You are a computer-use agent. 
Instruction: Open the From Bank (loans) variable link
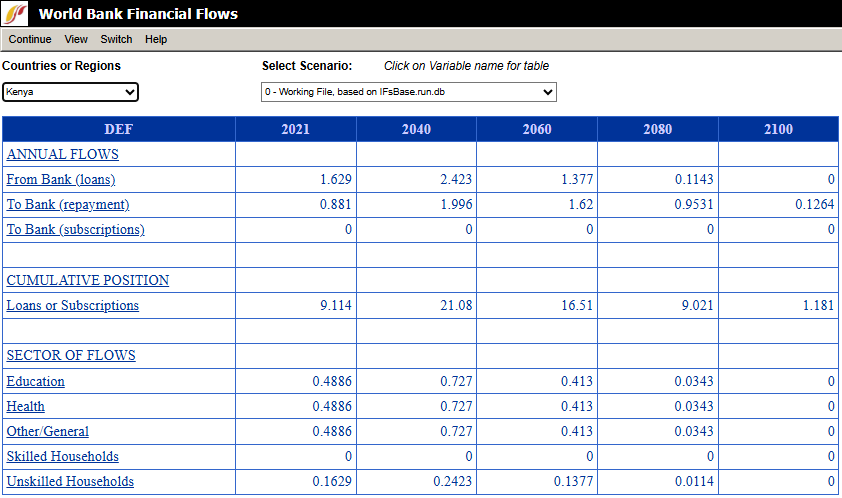[x=60, y=180]
